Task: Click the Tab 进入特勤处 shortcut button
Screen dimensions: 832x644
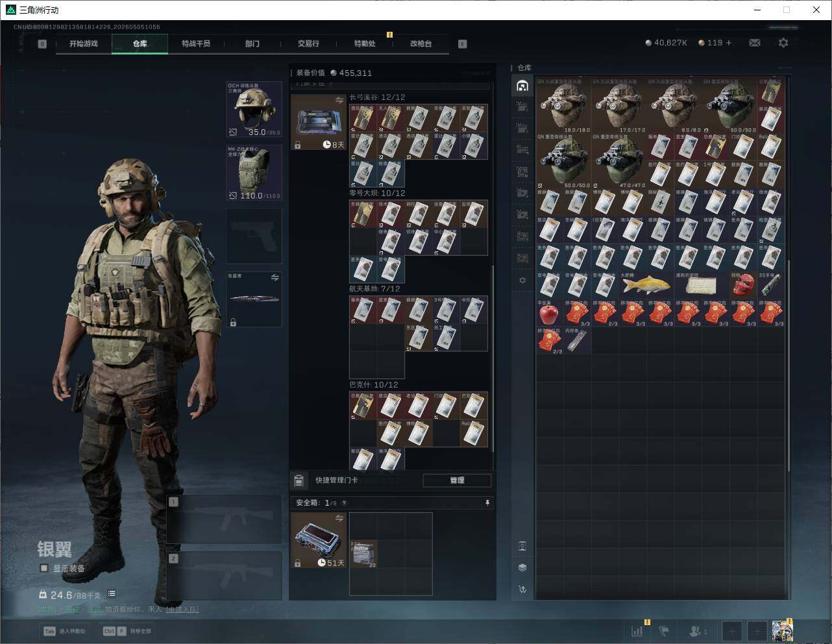Action: point(65,631)
